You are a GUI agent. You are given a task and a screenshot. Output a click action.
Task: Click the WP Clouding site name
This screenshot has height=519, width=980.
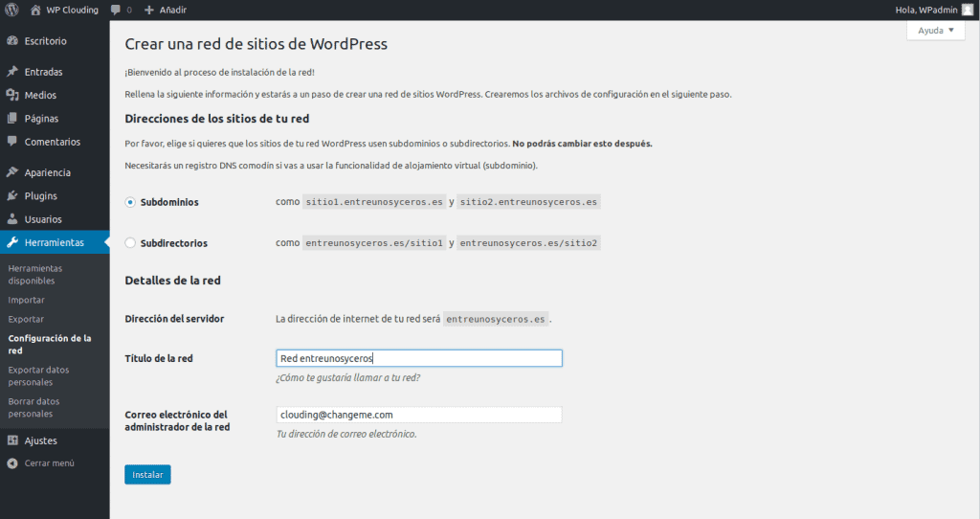tap(73, 10)
